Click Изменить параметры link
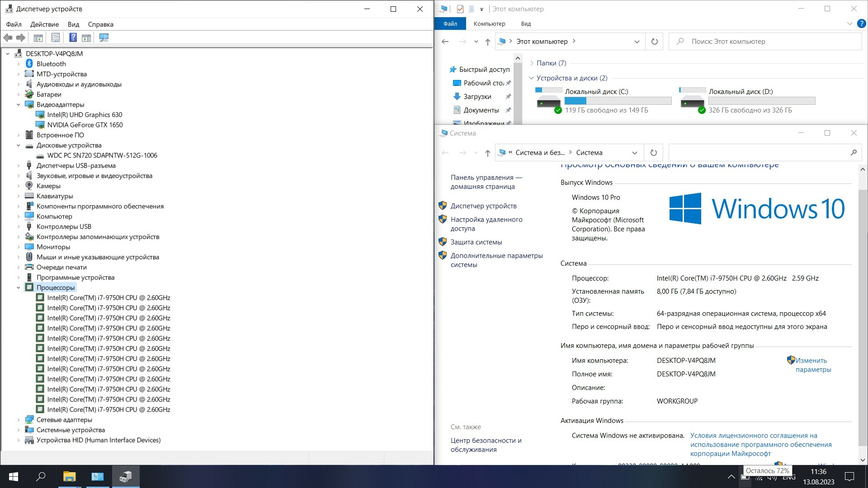Screen dimensions: 868x488 (813, 365)
